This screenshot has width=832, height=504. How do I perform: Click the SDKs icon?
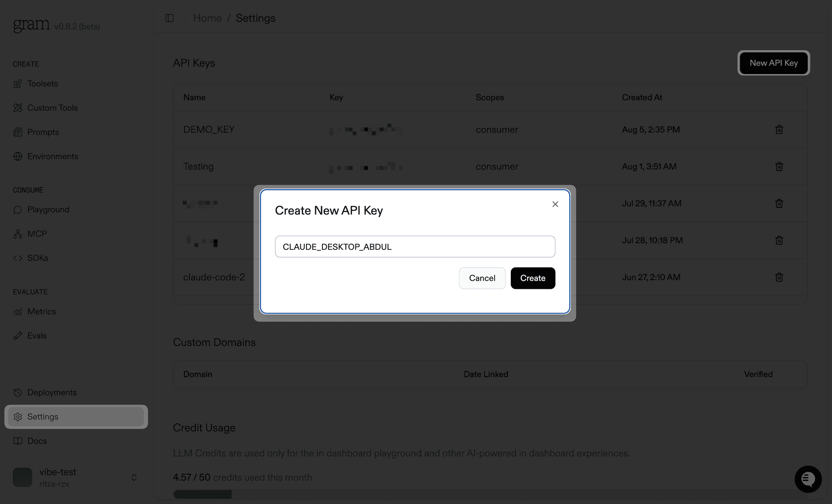[18, 258]
